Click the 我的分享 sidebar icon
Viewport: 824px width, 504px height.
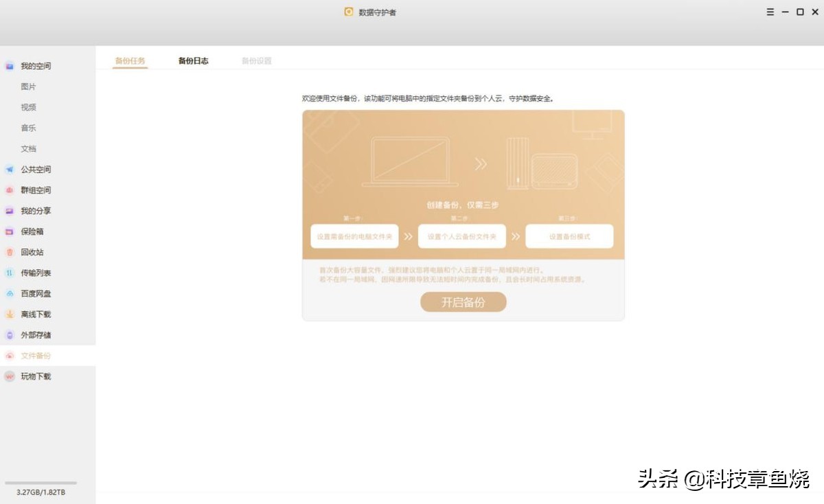click(x=10, y=211)
